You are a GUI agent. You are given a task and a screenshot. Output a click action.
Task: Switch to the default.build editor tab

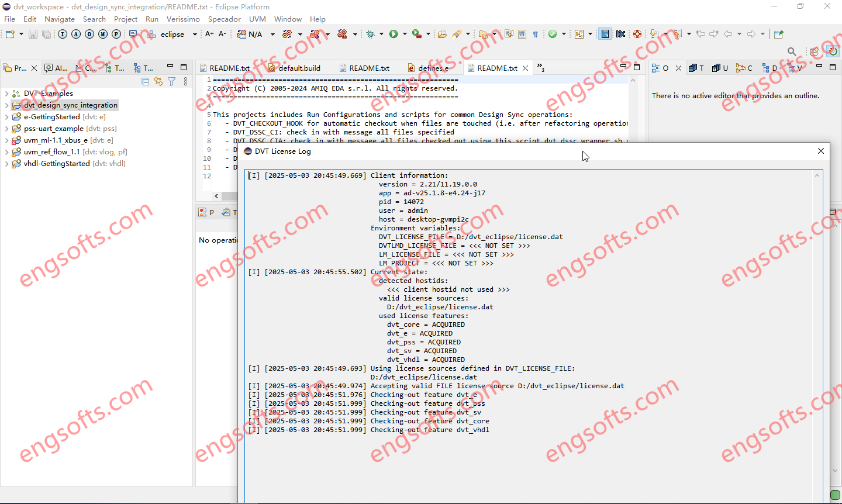(294, 68)
